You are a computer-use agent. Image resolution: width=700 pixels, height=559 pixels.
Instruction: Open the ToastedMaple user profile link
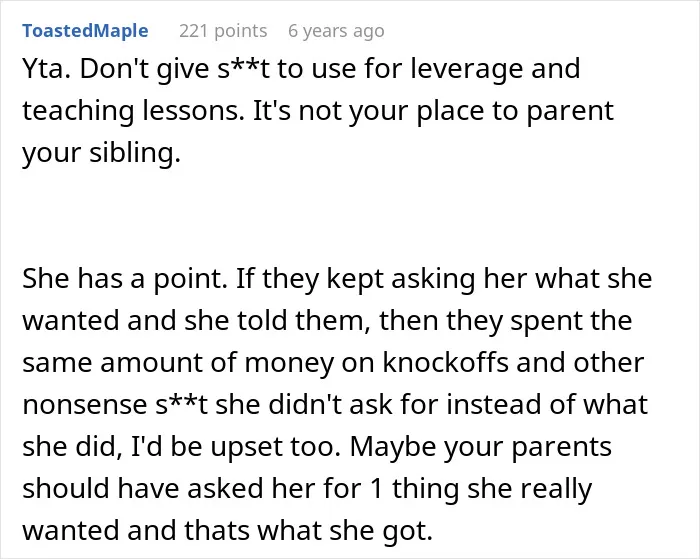85,31
